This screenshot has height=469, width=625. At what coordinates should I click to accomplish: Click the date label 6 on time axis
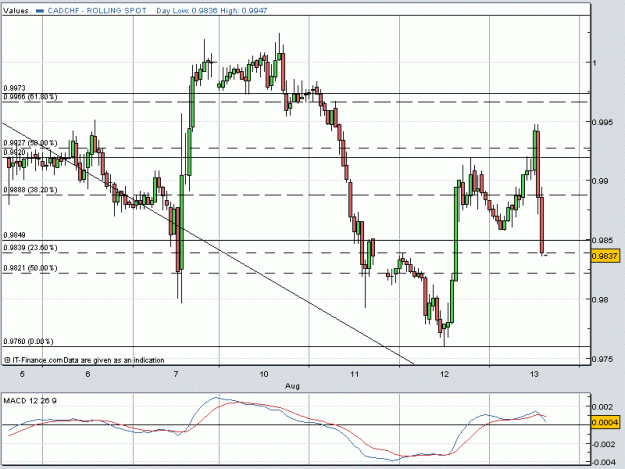point(88,374)
